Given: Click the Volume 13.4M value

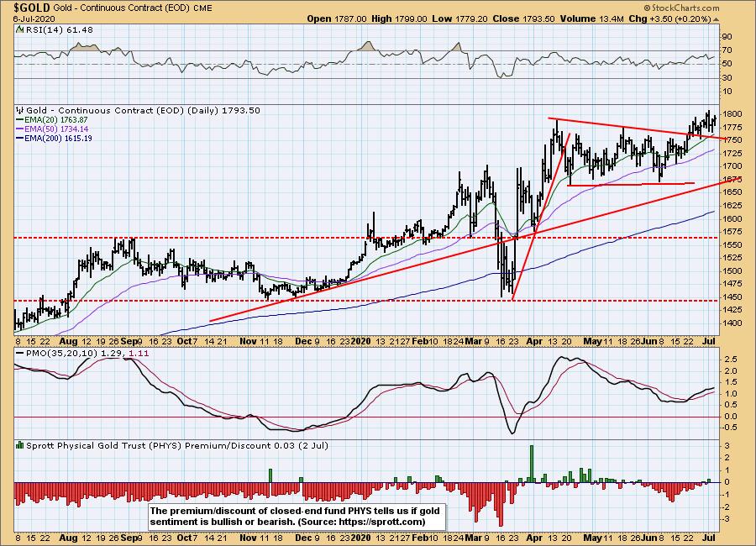Looking at the screenshot, I should coord(592,18).
